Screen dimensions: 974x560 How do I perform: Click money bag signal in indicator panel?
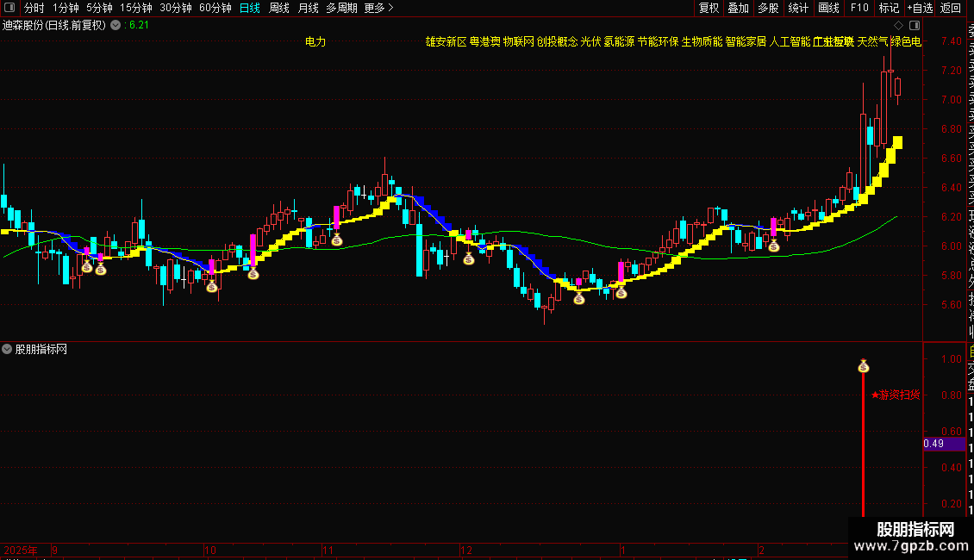click(864, 366)
